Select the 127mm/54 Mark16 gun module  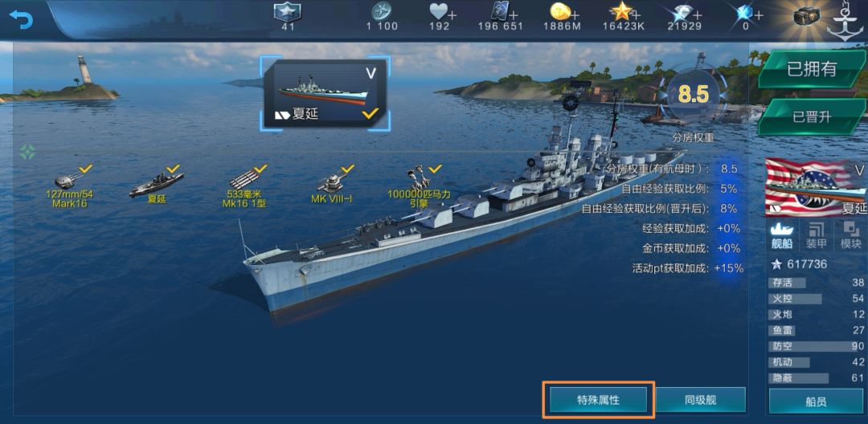(x=68, y=187)
